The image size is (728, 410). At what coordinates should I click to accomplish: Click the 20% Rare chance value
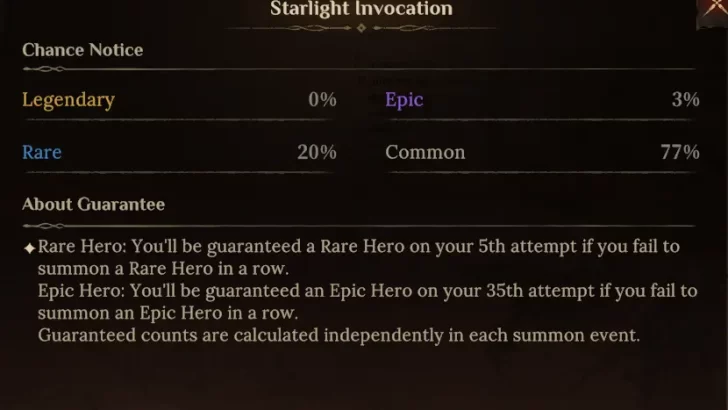click(x=316, y=152)
